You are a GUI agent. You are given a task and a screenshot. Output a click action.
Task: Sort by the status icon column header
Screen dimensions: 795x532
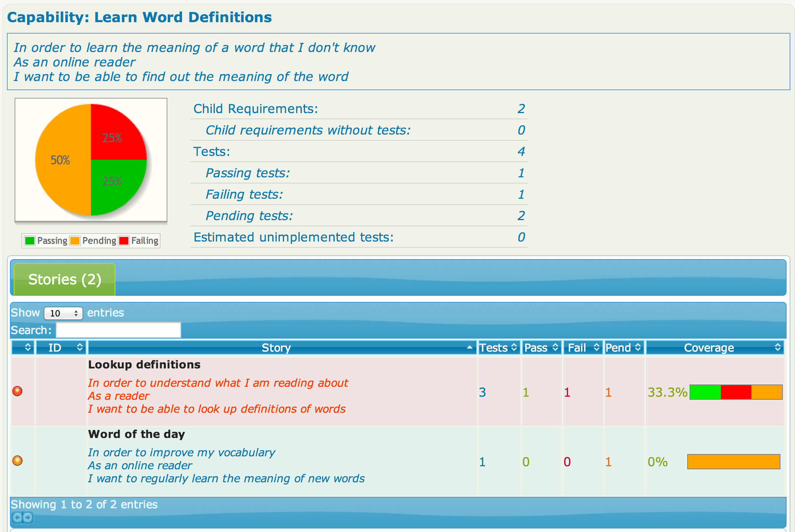coord(23,347)
